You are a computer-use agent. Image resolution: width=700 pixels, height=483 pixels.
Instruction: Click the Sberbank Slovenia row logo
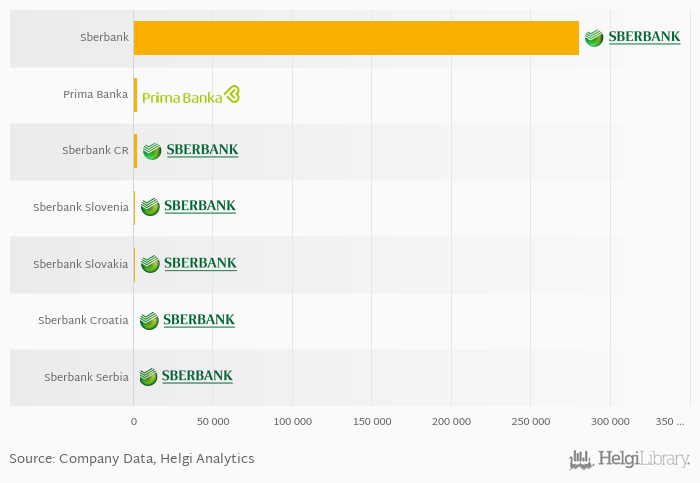pyautogui.click(x=188, y=207)
